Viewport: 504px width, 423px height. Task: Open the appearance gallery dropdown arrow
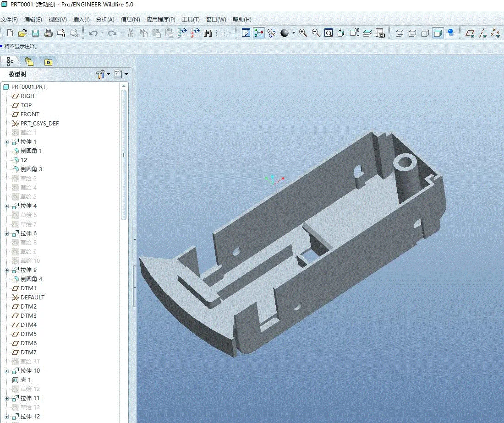tap(293, 33)
